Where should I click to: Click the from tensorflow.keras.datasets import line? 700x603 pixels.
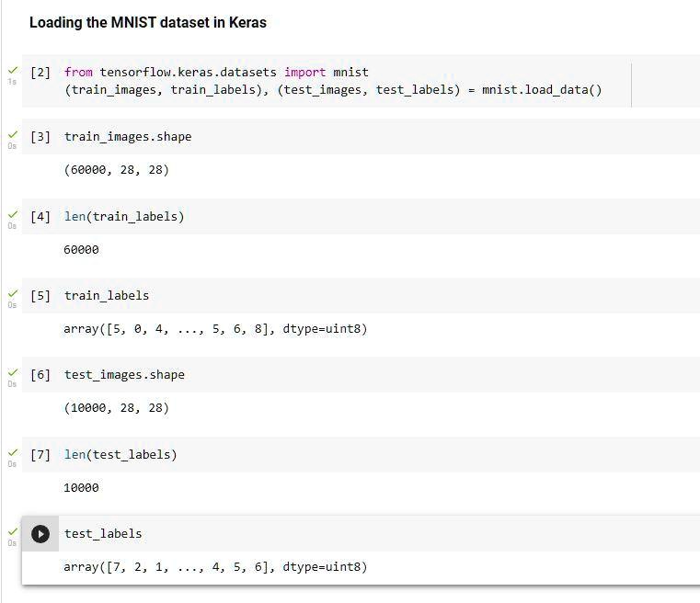click(x=216, y=73)
